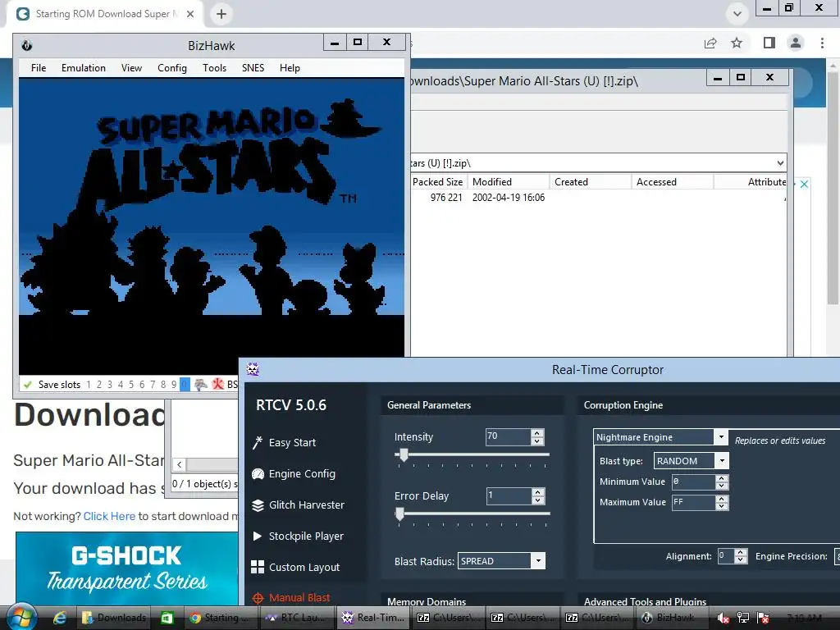Select BizHawk save slot 1

point(89,384)
